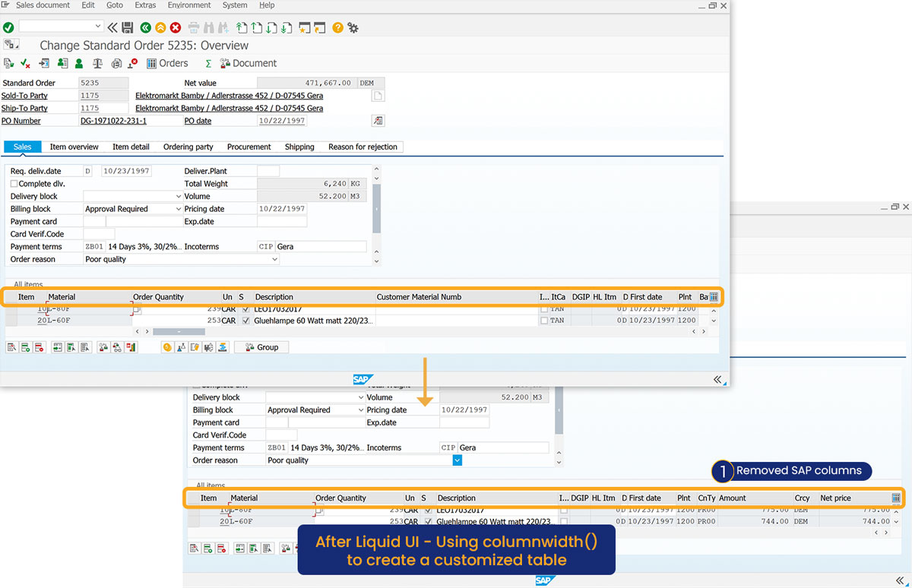Click the green Enter checkmark icon
This screenshot has width=912, height=588.
click(8, 27)
